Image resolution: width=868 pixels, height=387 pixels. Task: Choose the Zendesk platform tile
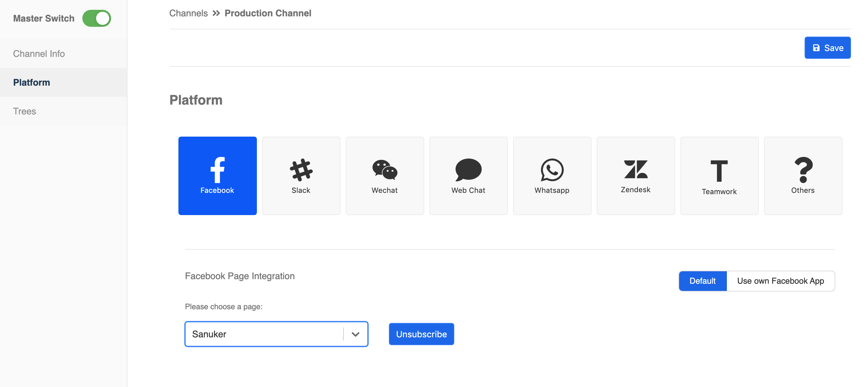[636, 176]
